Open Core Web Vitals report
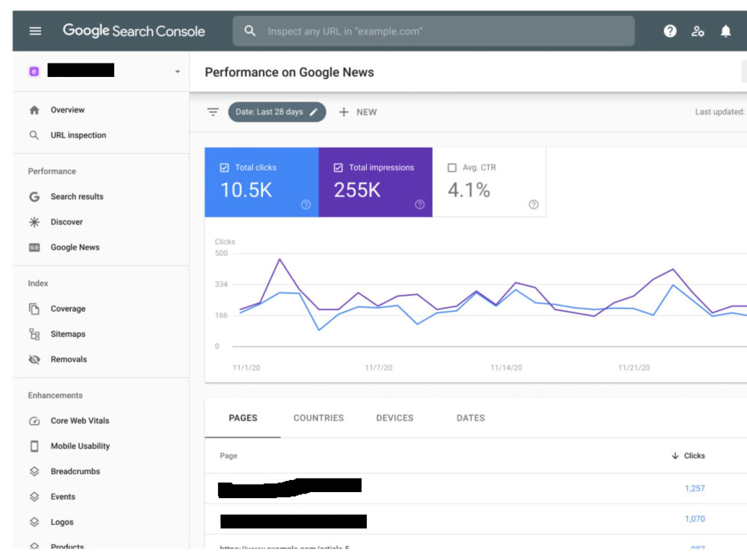Screen dimensions: 747x560 pyautogui.click(x=80, y=420)
